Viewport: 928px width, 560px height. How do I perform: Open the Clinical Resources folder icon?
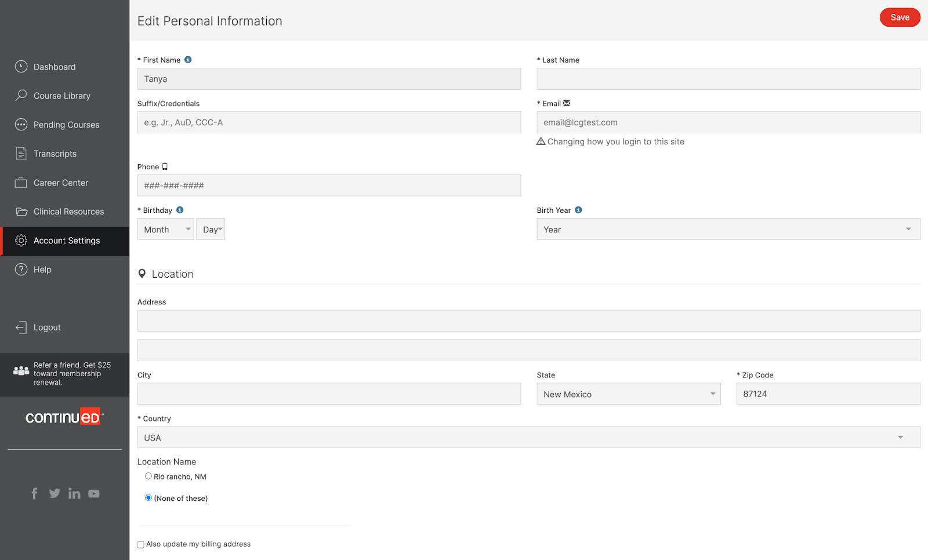(21, 211)
